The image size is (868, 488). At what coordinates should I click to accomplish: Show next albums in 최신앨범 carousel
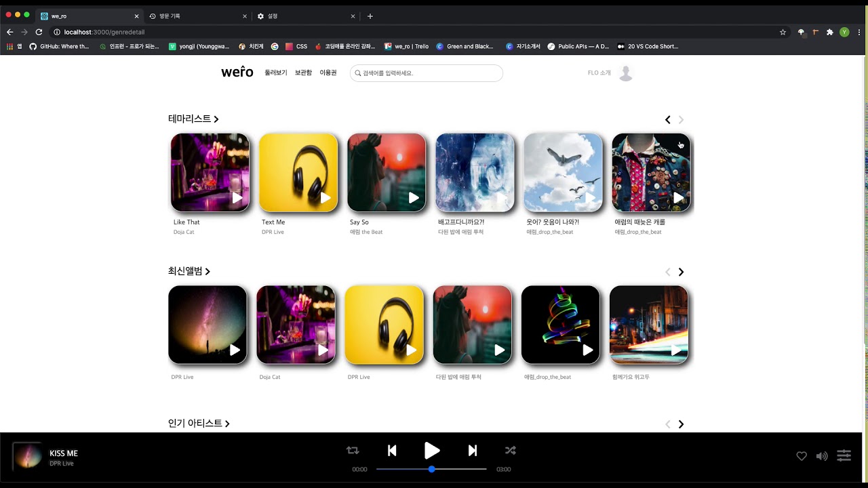click(x=681, y=272)
